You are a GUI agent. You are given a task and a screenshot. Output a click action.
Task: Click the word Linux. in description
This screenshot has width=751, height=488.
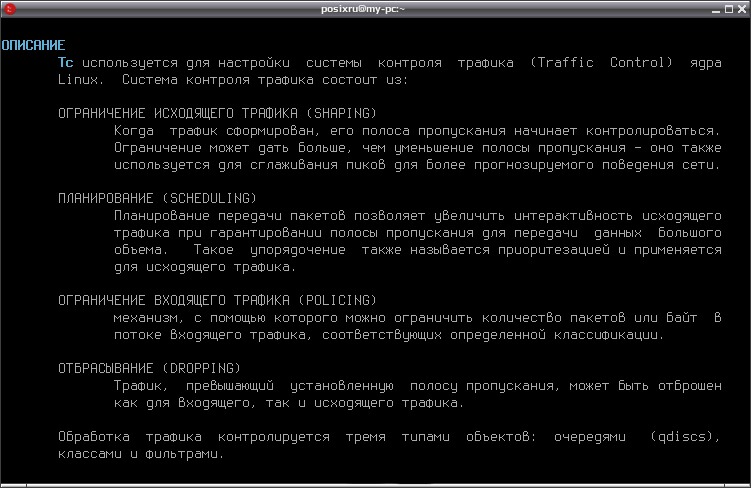(x=80, y=79)
